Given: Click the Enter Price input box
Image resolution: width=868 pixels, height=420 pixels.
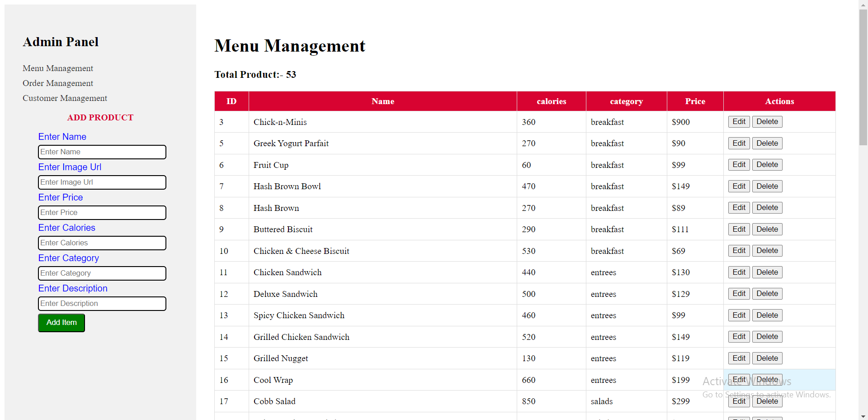Looking at the screenshot, I should [102, 213].
